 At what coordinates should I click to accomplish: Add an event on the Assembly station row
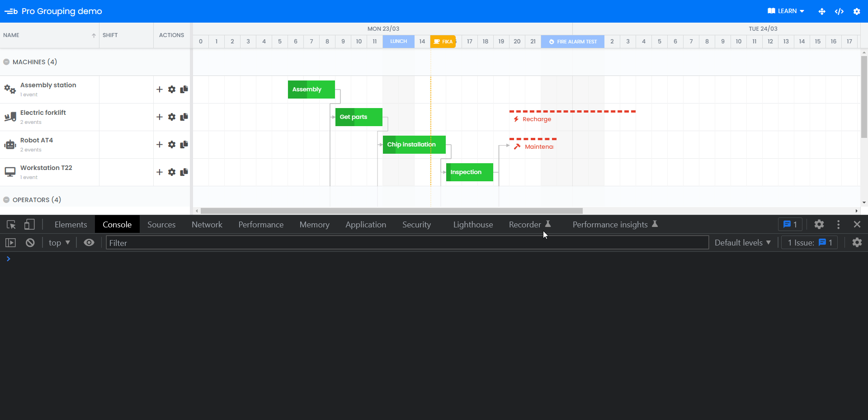pos(159,89)
